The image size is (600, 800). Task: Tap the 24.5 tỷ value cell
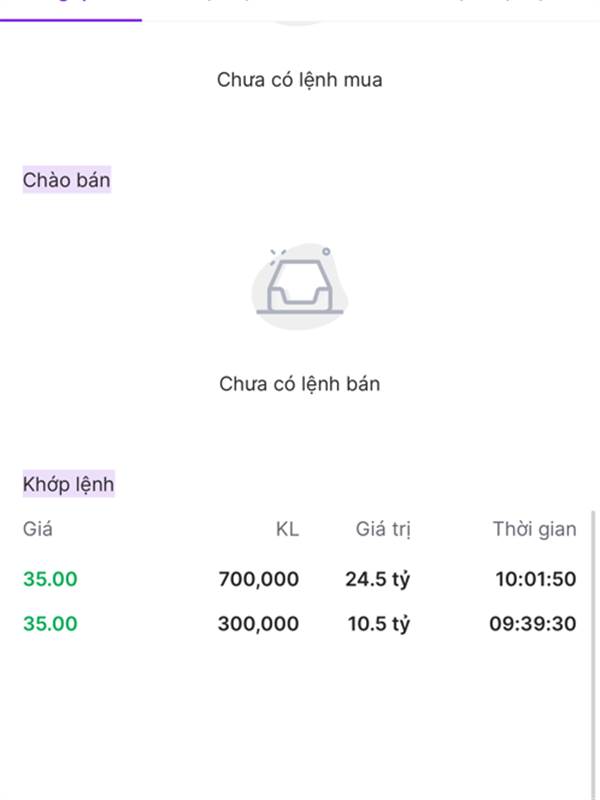point(378,580)
